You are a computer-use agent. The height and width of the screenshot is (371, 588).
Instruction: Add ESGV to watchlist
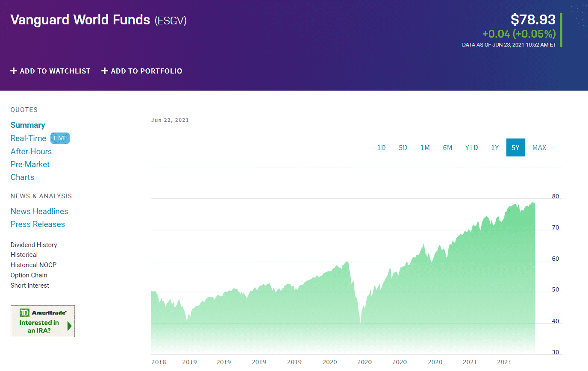50,71
